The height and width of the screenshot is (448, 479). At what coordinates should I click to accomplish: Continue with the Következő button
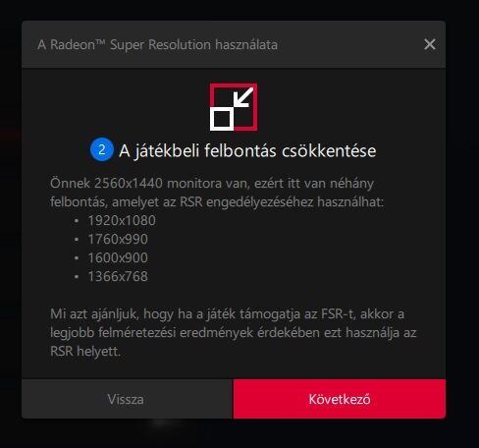340,399
